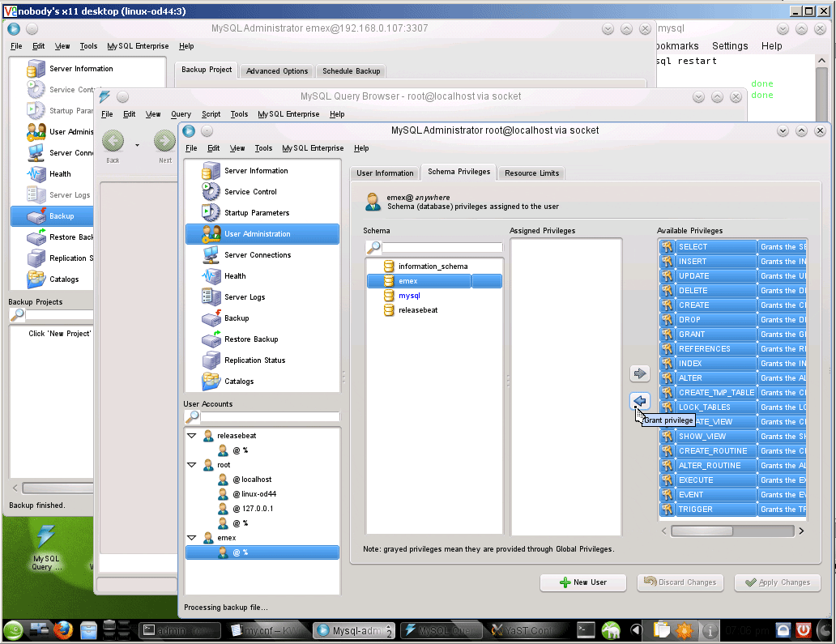Open MySQL Enterprise menu in front Administrator

click(313, 148)
